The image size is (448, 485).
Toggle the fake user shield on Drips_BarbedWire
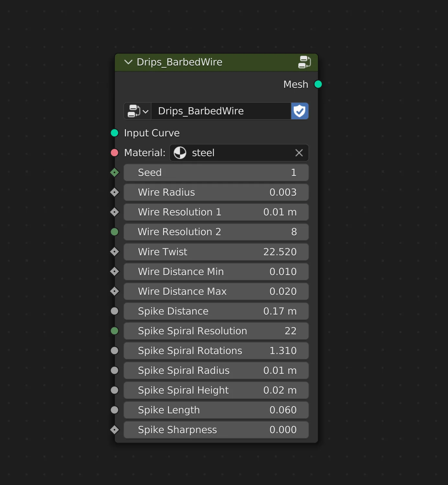tap(299, 111)
